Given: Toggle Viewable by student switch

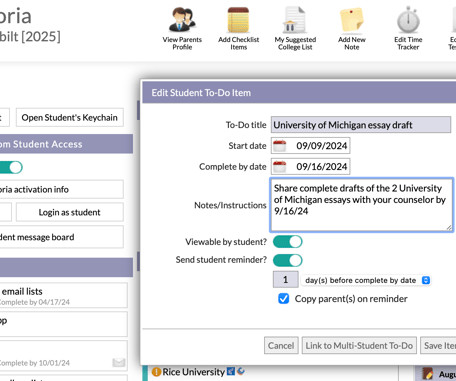Looking at the screenshot, I should [287, 242].
